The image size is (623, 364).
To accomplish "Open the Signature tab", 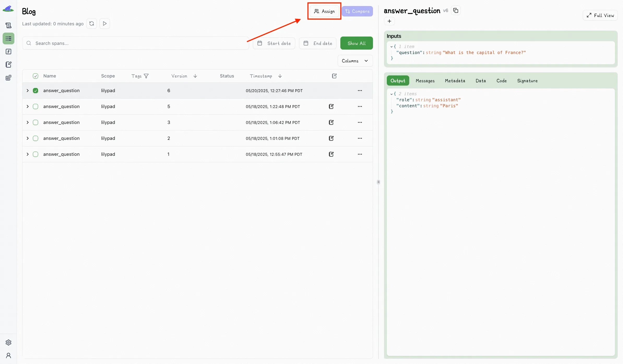I will click(527, 81).
